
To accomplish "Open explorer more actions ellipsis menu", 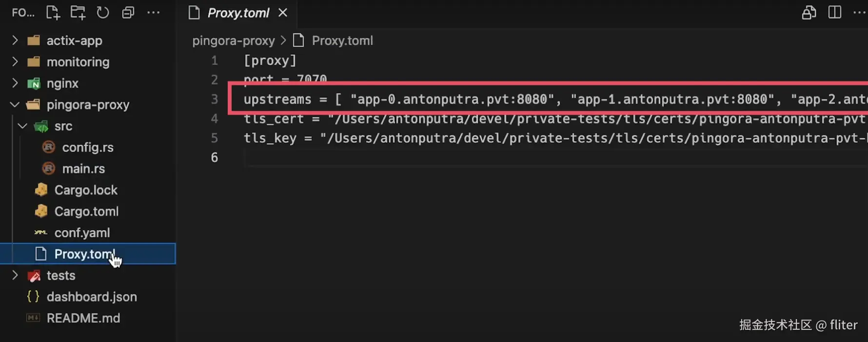I will coord(154,13).
